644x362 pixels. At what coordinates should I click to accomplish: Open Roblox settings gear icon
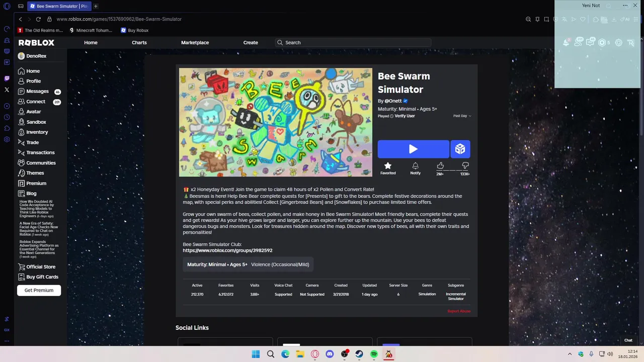(x=618, y=42)
